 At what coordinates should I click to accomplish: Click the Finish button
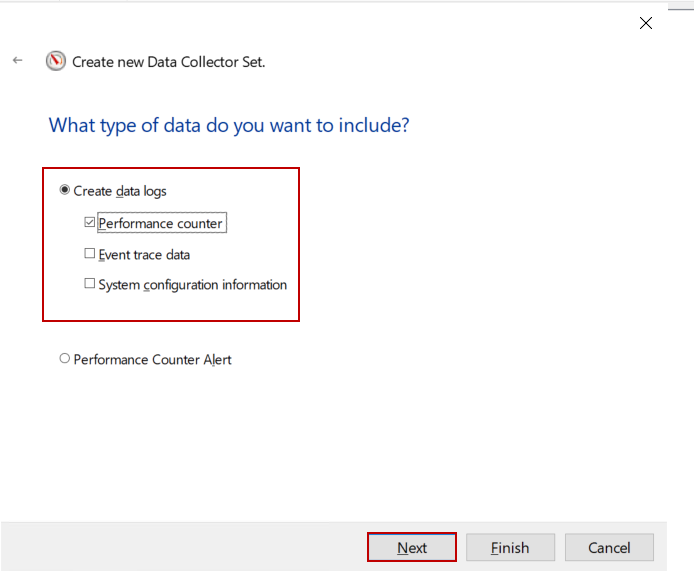[510, 548]
